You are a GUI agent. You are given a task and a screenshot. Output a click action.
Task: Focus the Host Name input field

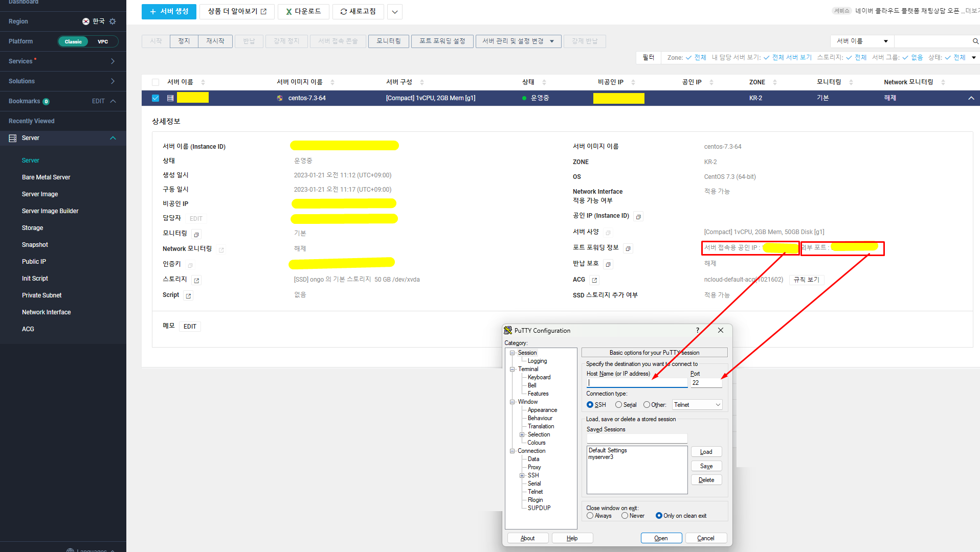pyautogui.click(x=637, y=383)
